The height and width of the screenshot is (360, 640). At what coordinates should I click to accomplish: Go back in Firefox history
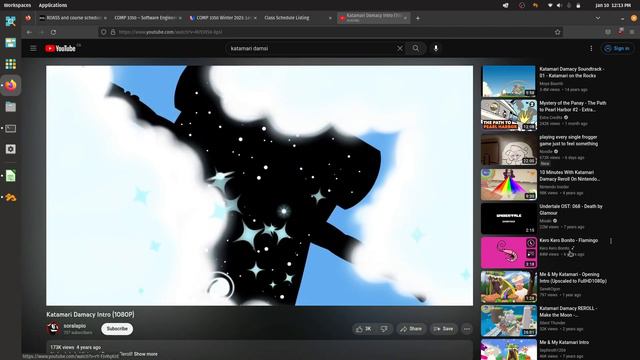(29, 32)
